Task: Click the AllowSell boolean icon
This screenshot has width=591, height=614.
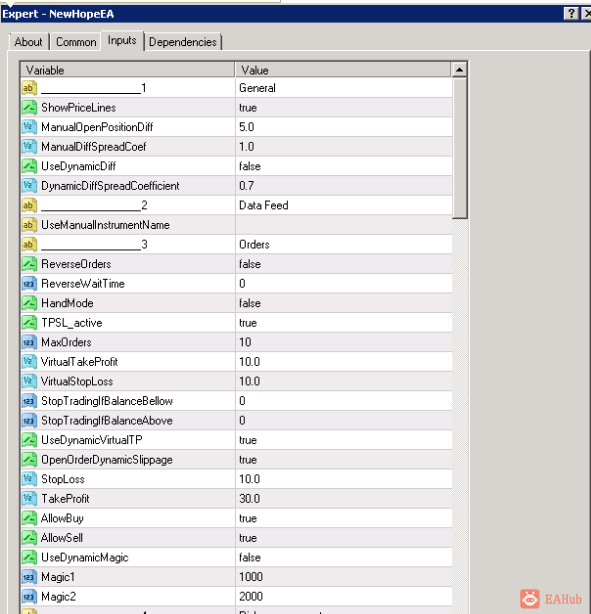Action: pyautogui.click(x=29, y=538)
